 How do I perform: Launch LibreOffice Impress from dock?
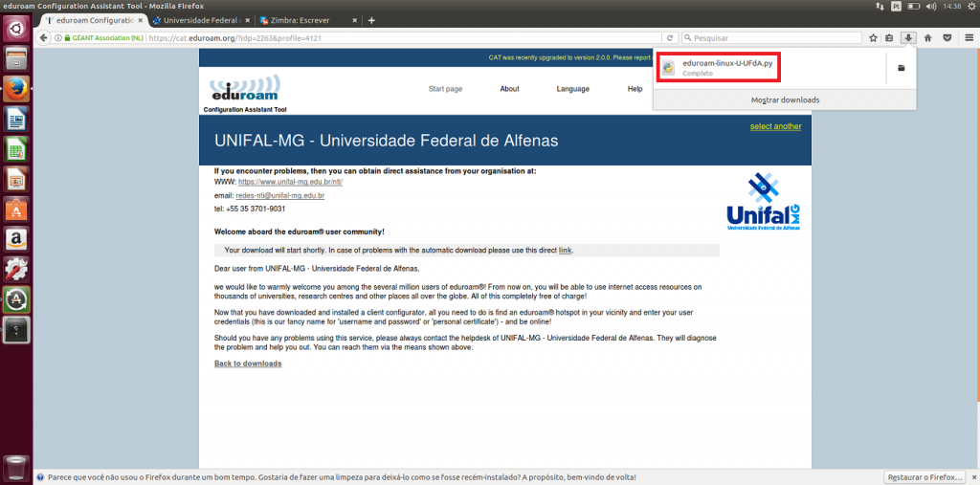tap(16, 180)
